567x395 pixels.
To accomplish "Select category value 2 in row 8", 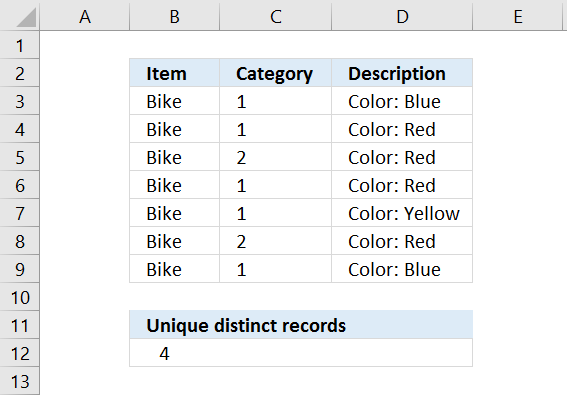I will click(x=276, y=241).
